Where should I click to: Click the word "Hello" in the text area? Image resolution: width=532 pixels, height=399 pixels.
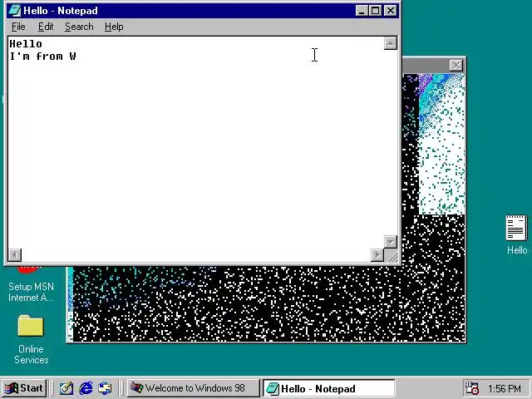26,44
